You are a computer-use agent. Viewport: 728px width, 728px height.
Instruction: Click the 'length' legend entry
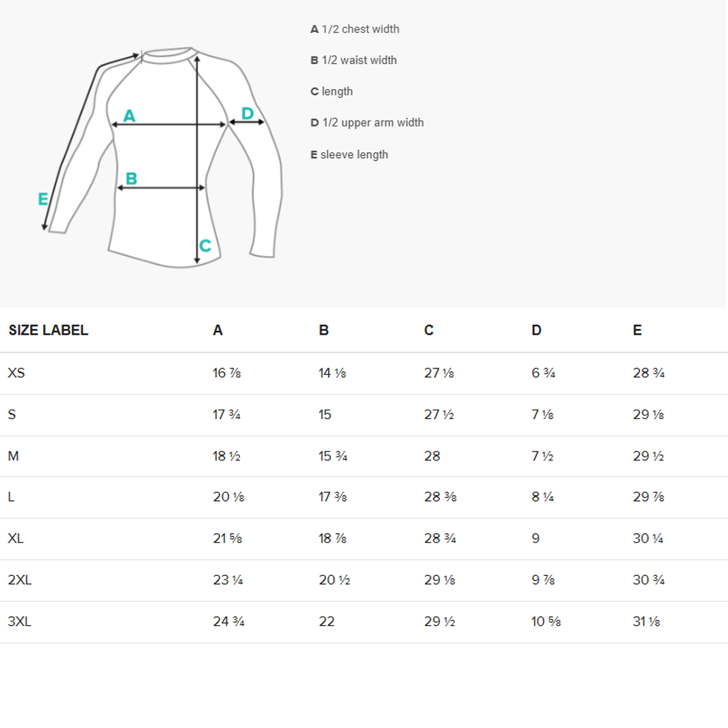pos(332,91)
